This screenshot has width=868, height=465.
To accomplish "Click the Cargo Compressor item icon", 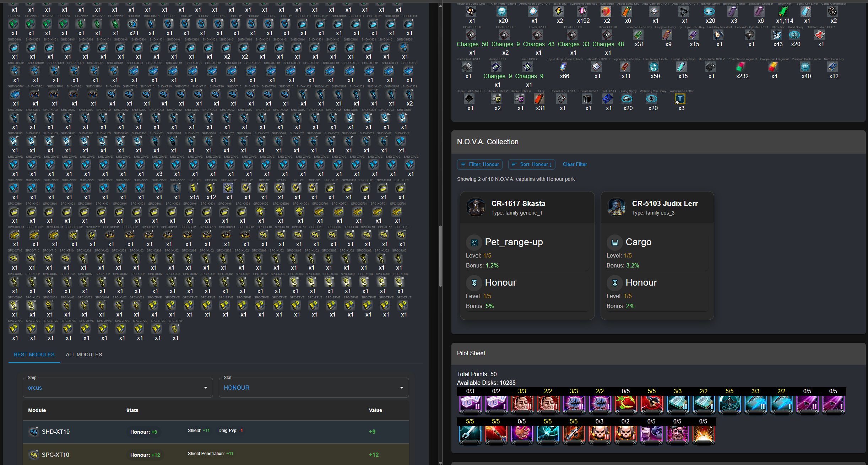I will [x=832, y=11].
